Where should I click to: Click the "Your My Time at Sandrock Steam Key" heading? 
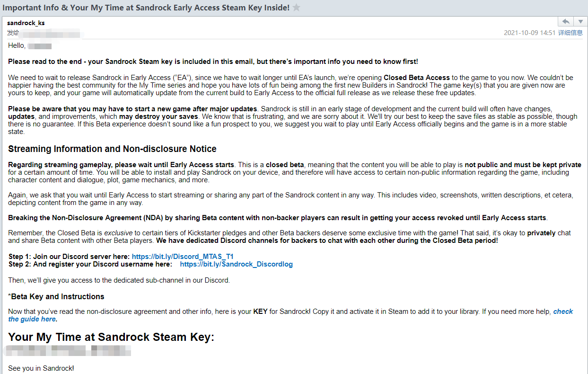pos(111,337)
